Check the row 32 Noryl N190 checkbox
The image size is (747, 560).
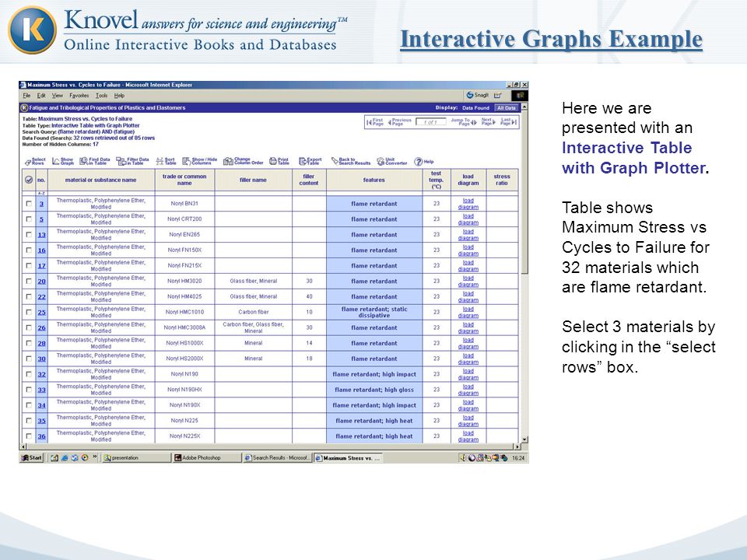point(29,374)
